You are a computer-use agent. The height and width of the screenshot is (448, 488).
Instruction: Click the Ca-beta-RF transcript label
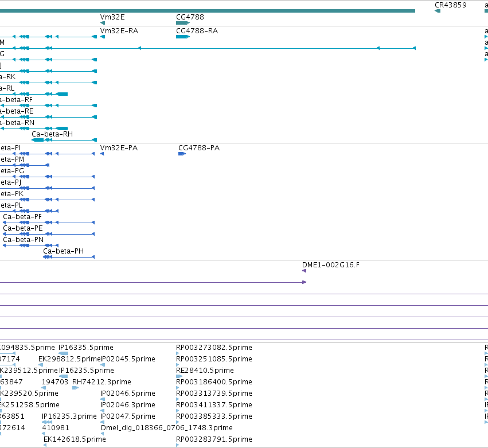(x=16, y=100)
